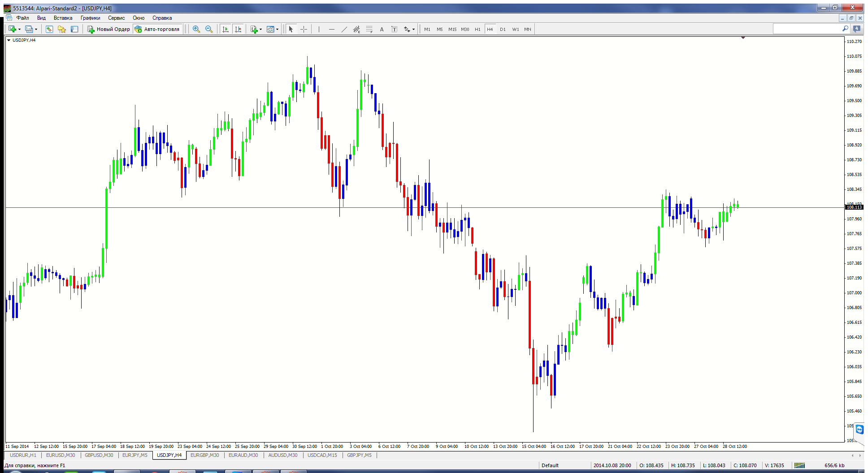The image size is (868, 473).
Task: Click the chart shift marker triangle
Action: pos(743,38)
